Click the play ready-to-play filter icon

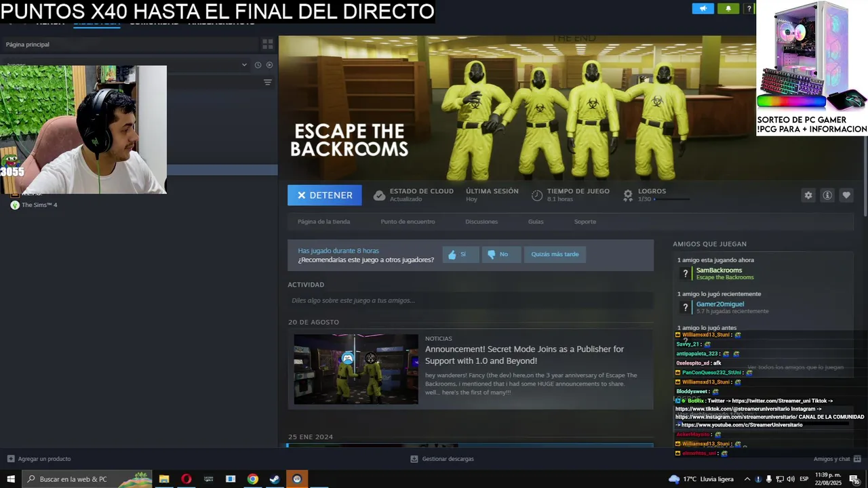[x=269, y=65]
